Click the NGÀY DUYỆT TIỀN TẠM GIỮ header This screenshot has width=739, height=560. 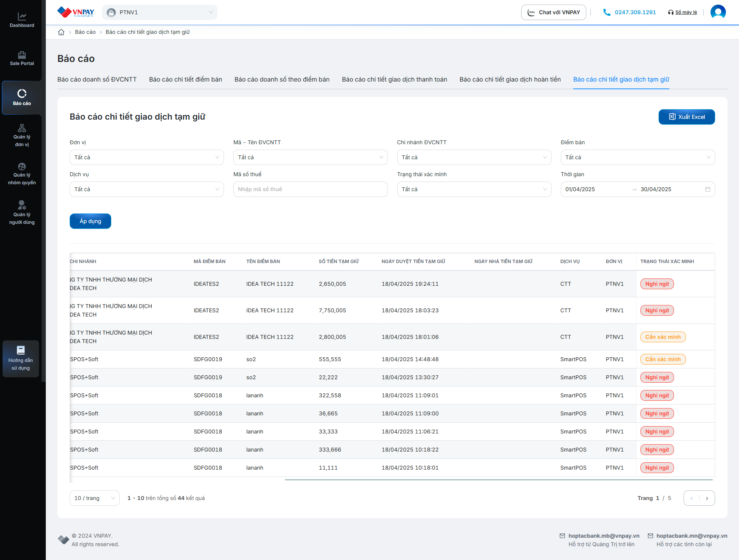(x=413, y=262)
